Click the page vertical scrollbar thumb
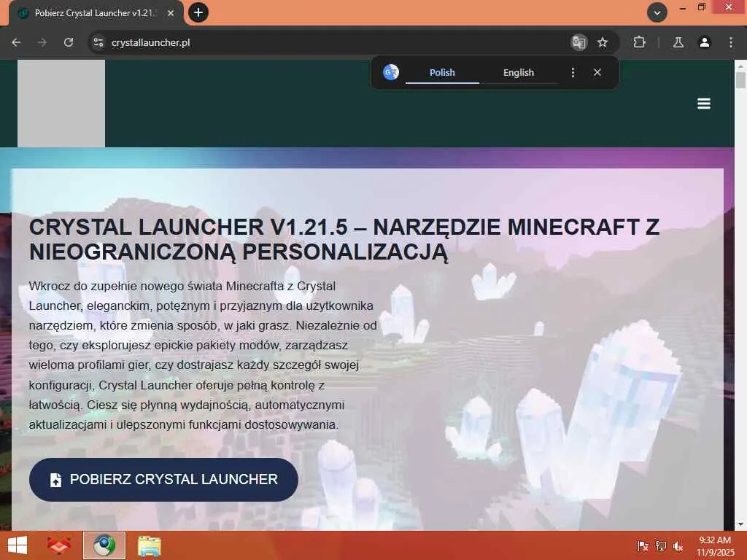This screenshot has width=747, height=560. (x=740, y=79)
